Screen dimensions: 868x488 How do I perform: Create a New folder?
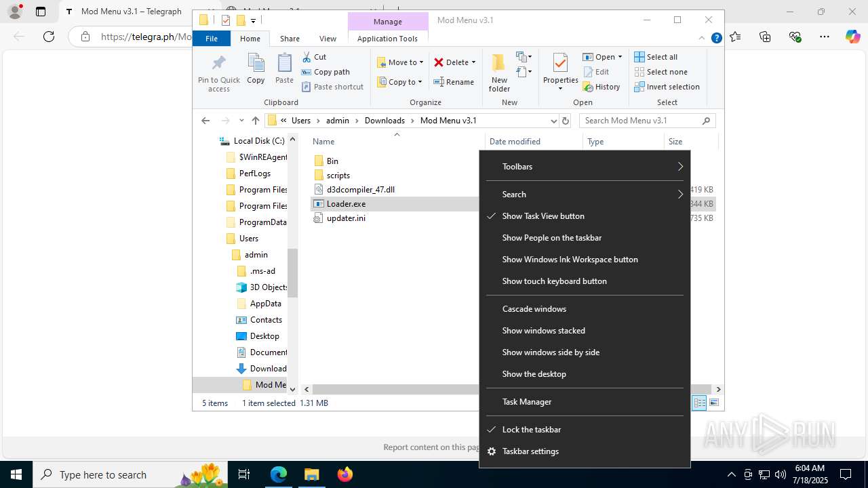click(x=499, y=73)
